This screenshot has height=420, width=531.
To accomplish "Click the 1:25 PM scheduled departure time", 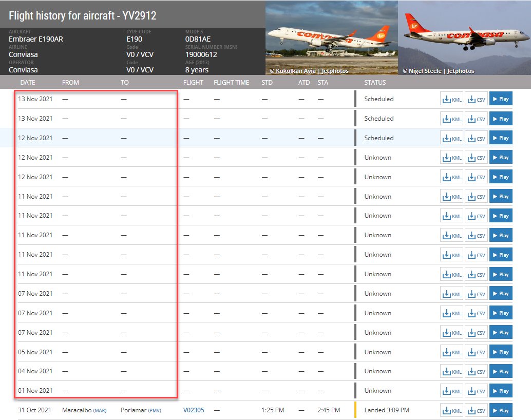I will (273, 410).
